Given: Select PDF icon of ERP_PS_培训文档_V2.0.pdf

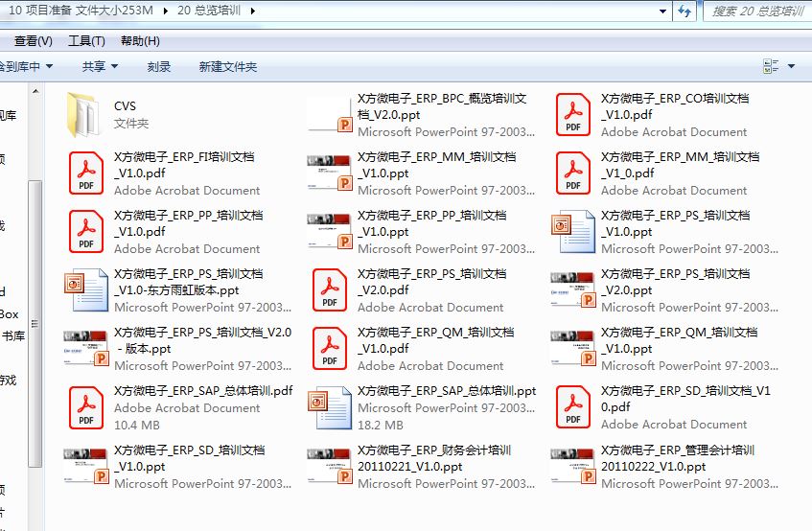Looking at the screenshot, I should (x=330, y=289).
